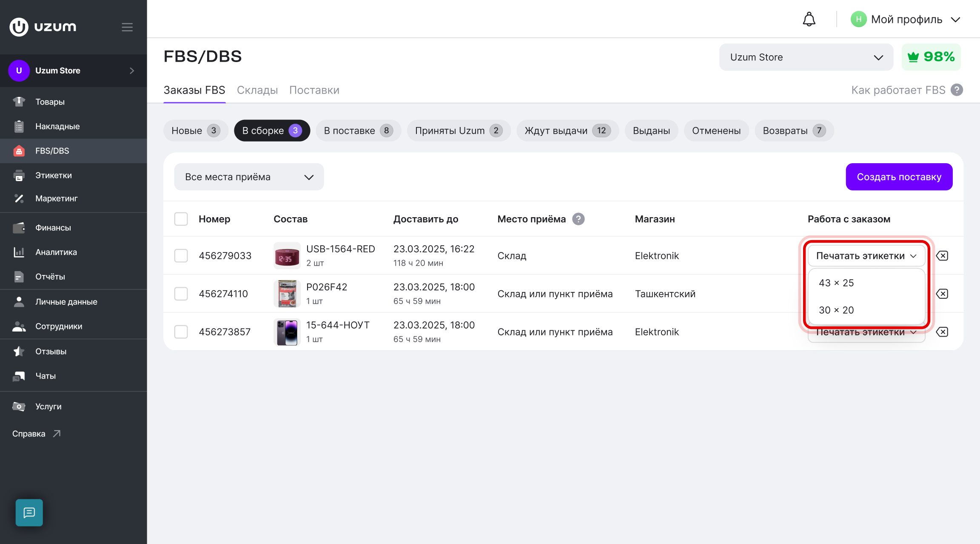Open Аналитика section
Image resolution: width=980 pixels, height=544 pixels.
(x=73, y=252)
